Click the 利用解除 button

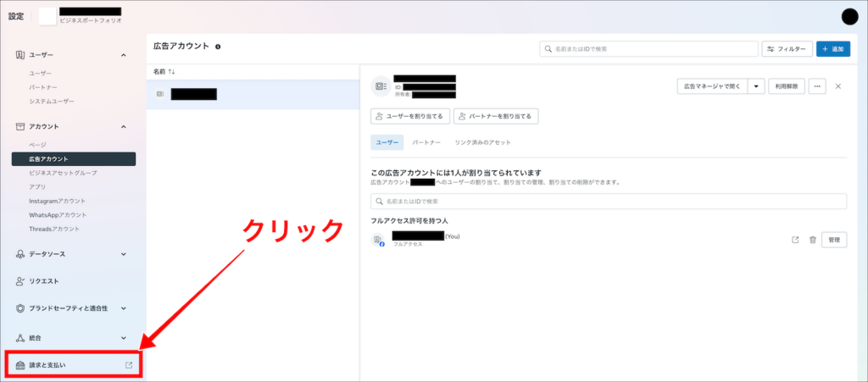point(786,86)
